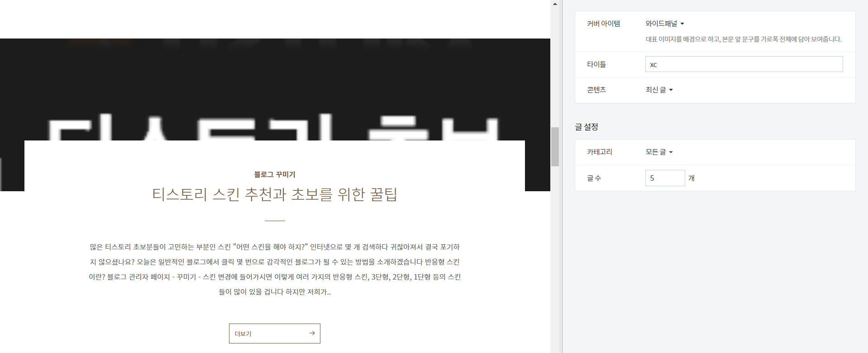Click the 글 수 label
This screenshot has width=868, height=353.
click(x=594, y=178)
